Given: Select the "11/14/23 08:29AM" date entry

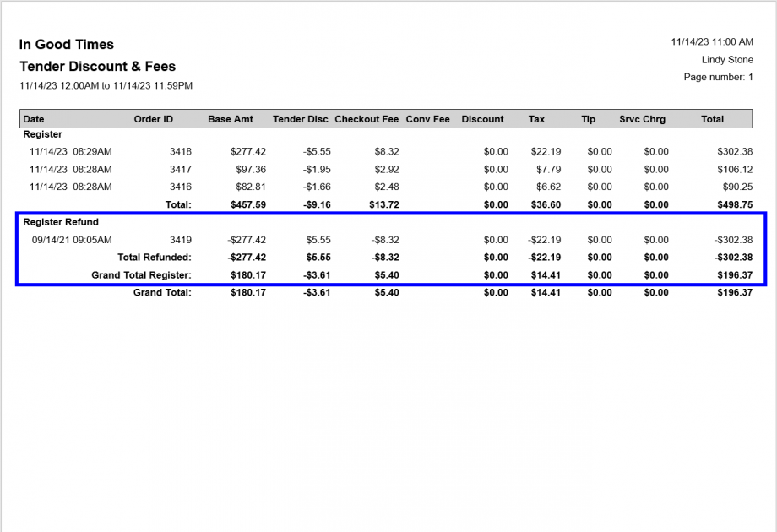Looking at the screenshot, I should [71, 151].
